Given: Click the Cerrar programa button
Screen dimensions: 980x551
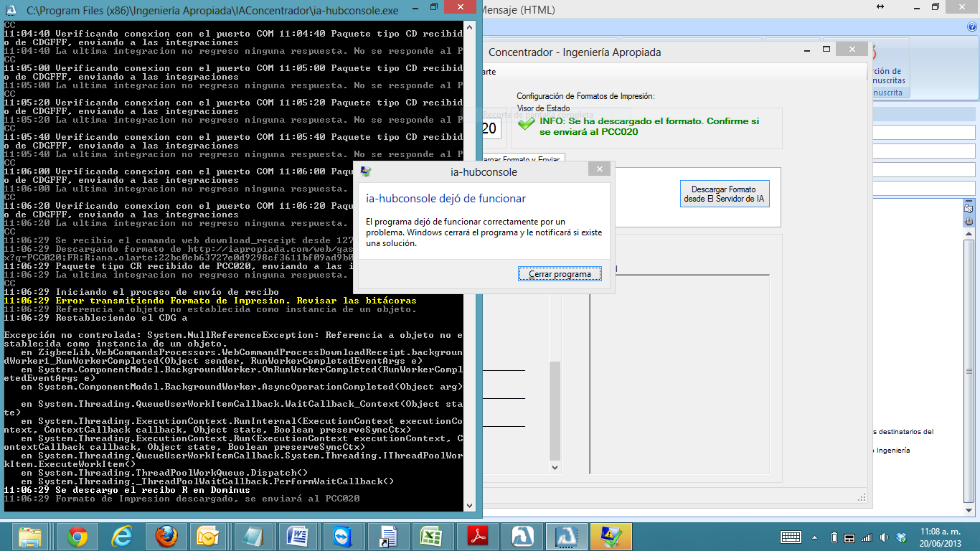Looking at the screenshot, I should [x=560, y=274].
